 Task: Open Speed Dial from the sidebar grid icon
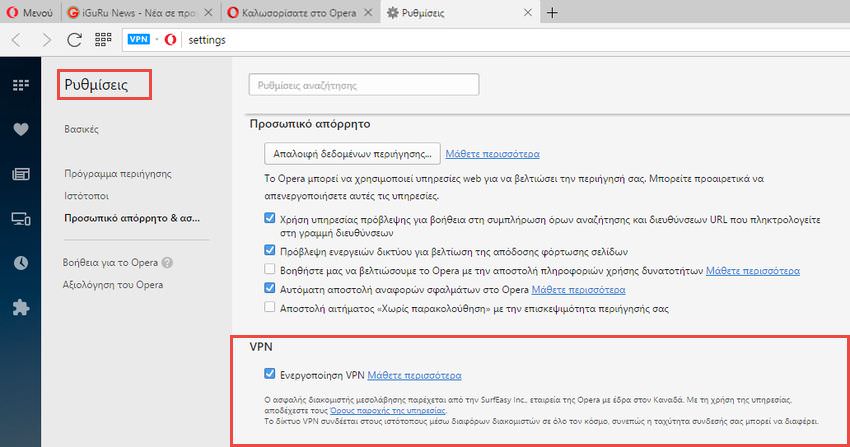[20, 85]
